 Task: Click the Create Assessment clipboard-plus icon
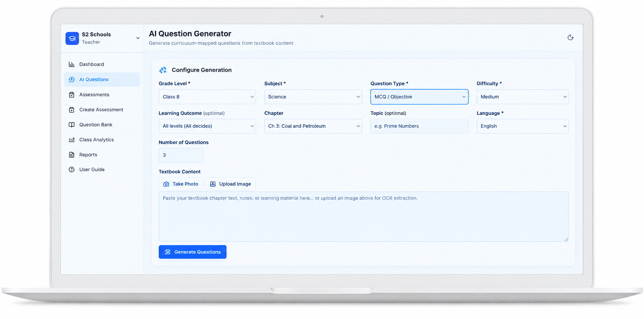pos(72,109)
